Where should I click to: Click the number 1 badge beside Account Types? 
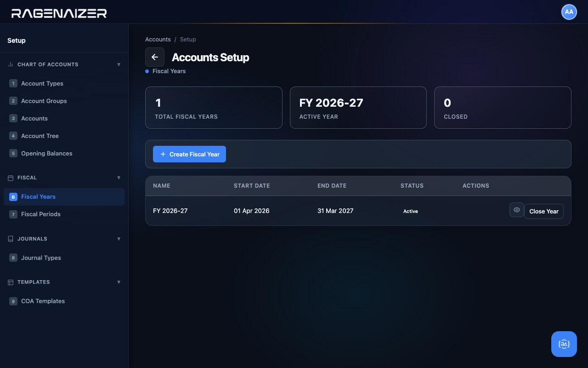tap(13, 83)
